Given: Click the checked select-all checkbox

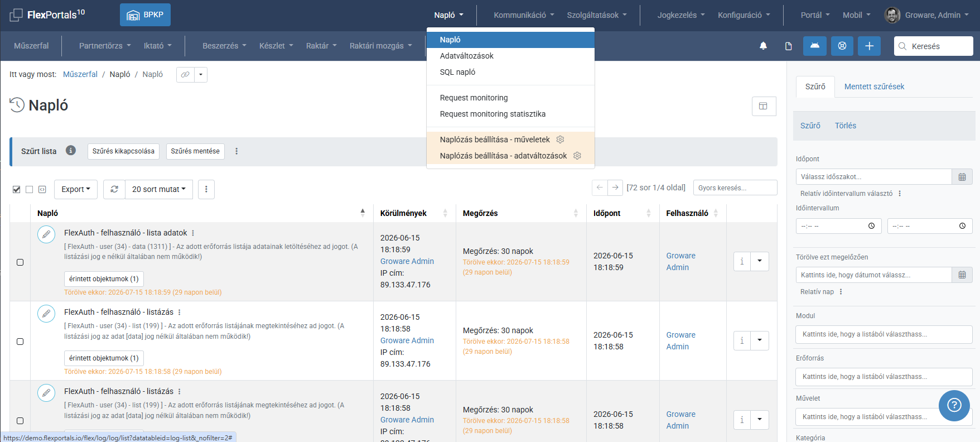Looking at the screenshot, I should 17,189.
